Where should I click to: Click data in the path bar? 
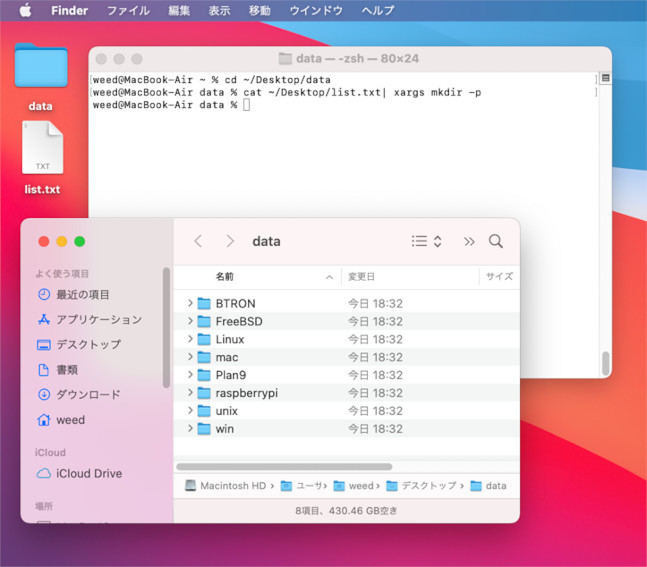489,486
